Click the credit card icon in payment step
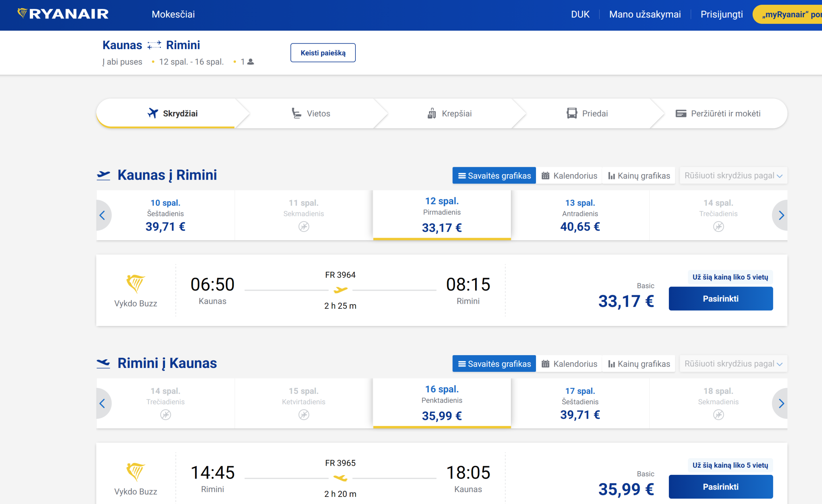The width and height of the screenshot is (822, 504). click(681, 114)
